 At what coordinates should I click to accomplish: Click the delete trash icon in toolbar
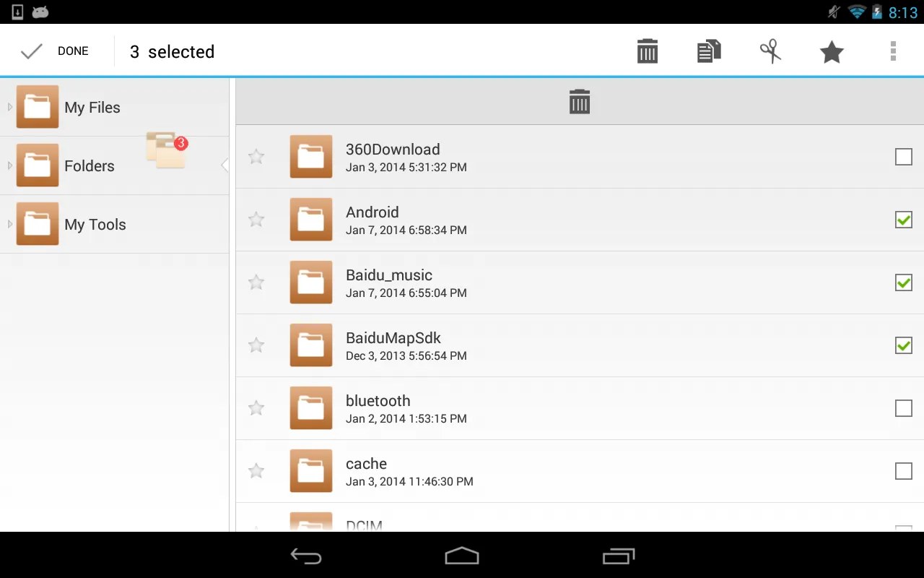tap(647, 51)
